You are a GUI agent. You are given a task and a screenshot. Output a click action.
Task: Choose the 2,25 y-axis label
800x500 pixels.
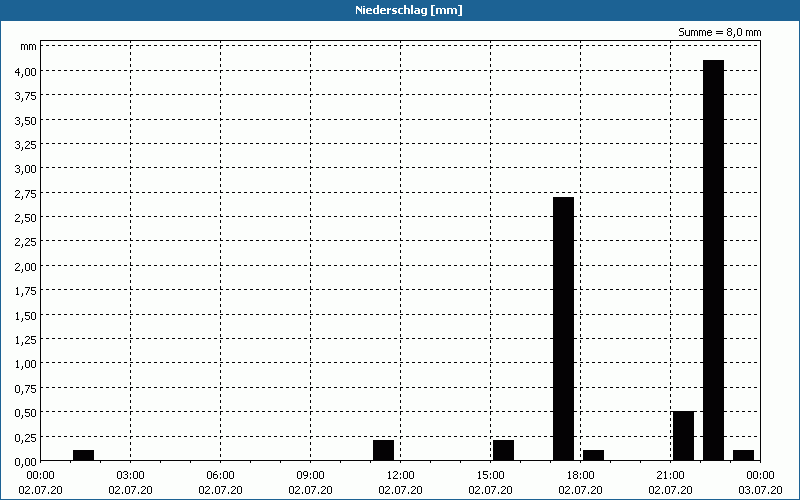click(26, 242)
